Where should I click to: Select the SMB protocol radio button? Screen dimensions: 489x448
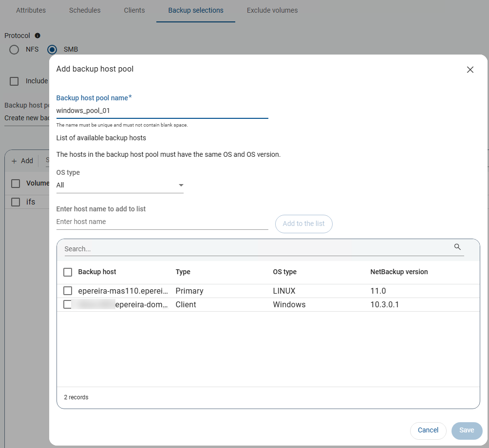pos(53,49)
